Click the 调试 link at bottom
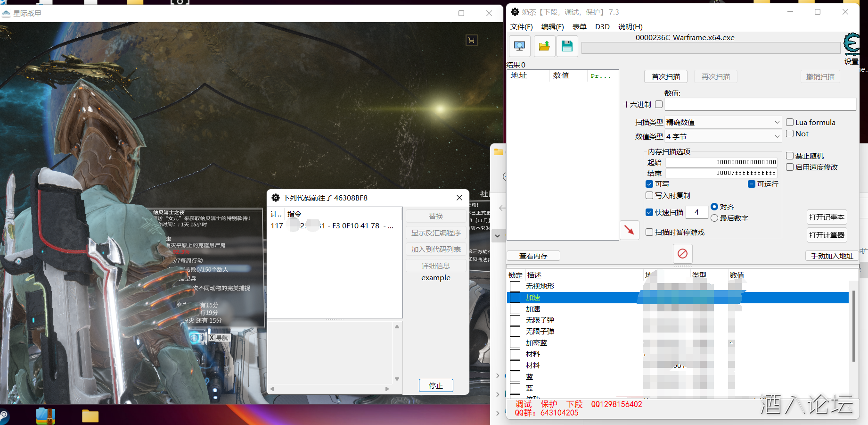 (523, 404)
